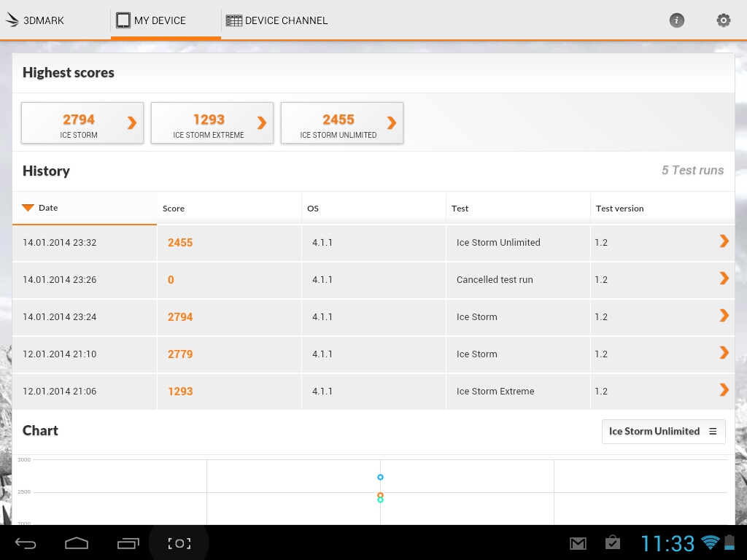Select the orange chart data point
This screenshot has width=747, height=560.
click(x=380, y=495)
